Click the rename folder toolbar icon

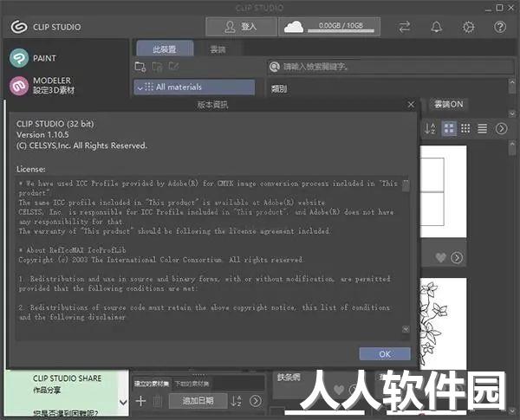click(174, 67)
